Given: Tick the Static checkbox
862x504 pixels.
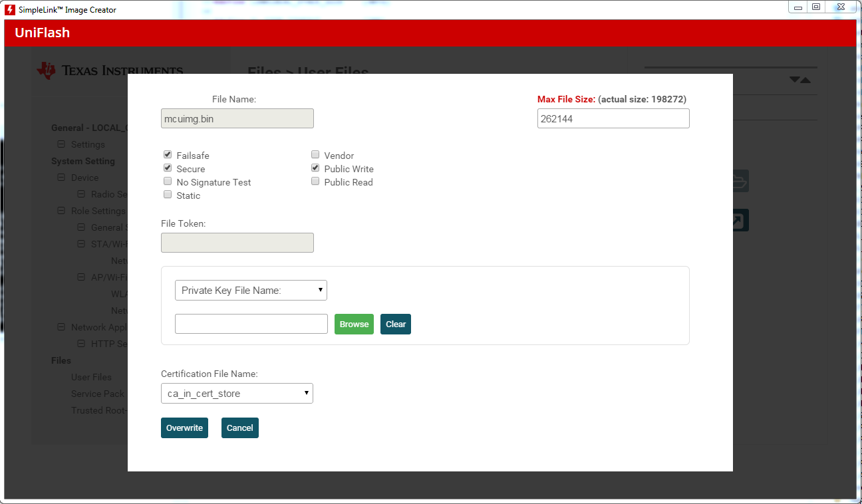Looking at the screenshot, I should point(168,195).
